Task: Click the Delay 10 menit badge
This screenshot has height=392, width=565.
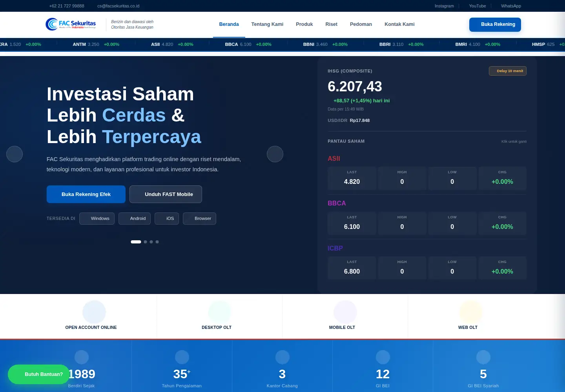Action: (508, 71)
